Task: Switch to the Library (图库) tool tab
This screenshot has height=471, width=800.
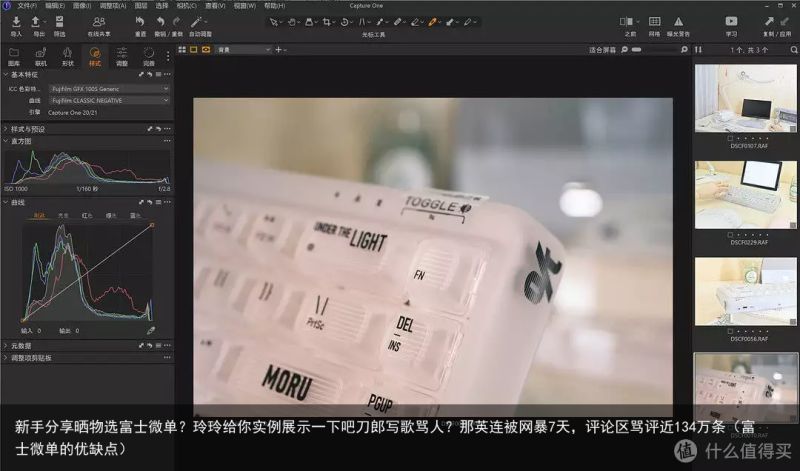Action: click(x=14, y=56)
